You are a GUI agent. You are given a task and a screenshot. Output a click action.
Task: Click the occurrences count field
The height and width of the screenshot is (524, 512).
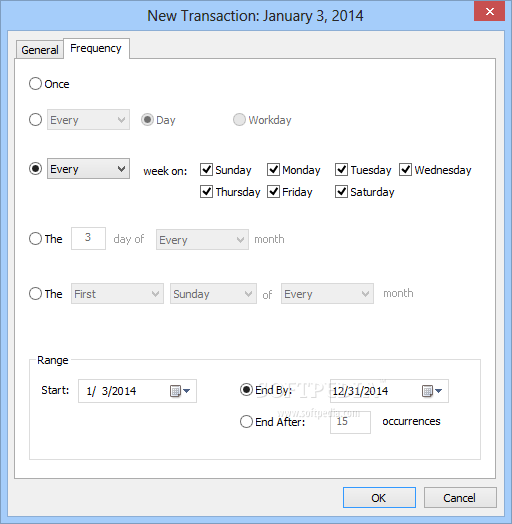point(350,422)
